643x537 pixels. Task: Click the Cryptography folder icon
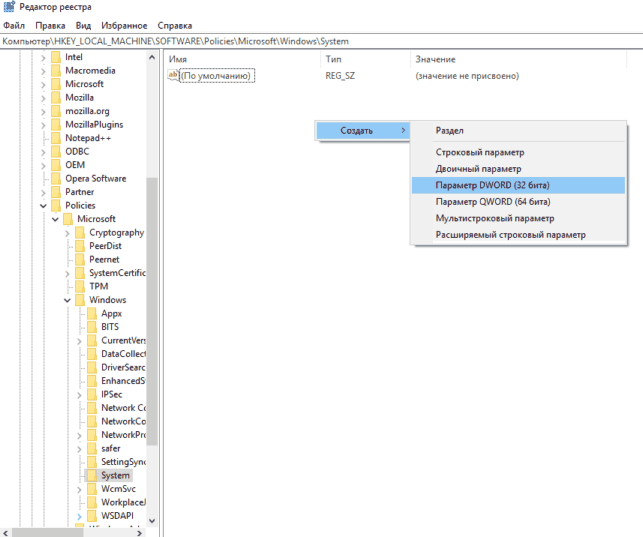80,232
